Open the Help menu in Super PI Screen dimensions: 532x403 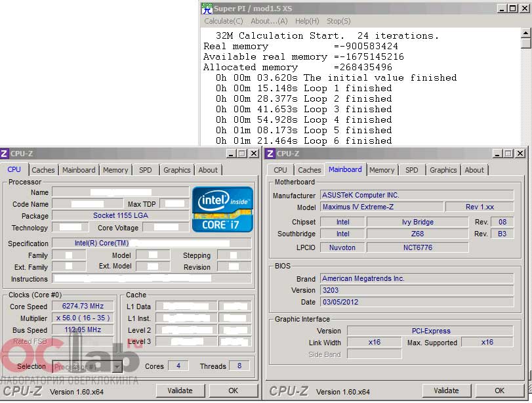[x=307, y=21]
